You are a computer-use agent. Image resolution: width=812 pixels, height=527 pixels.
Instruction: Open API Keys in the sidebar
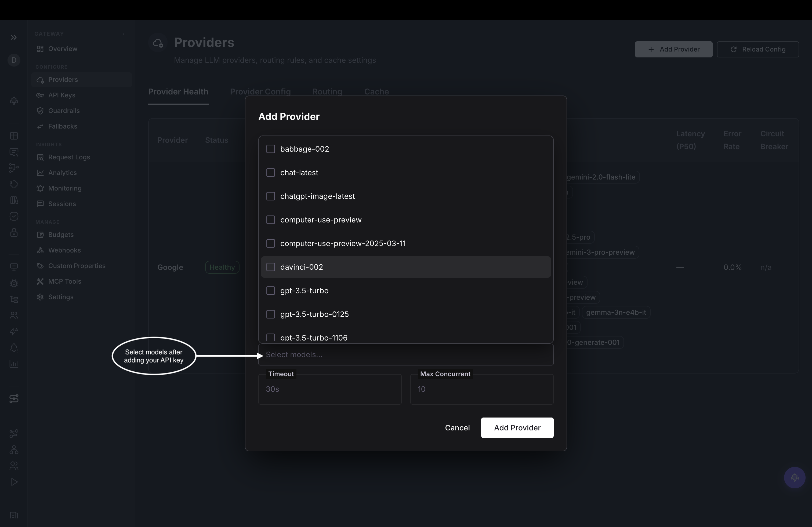[x=81, y=95]
